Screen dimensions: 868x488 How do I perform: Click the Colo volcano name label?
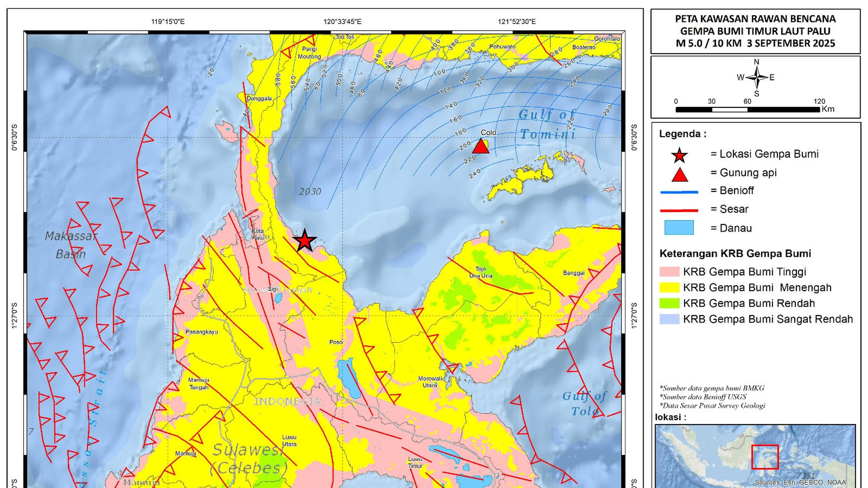click(x=488, y=133)
